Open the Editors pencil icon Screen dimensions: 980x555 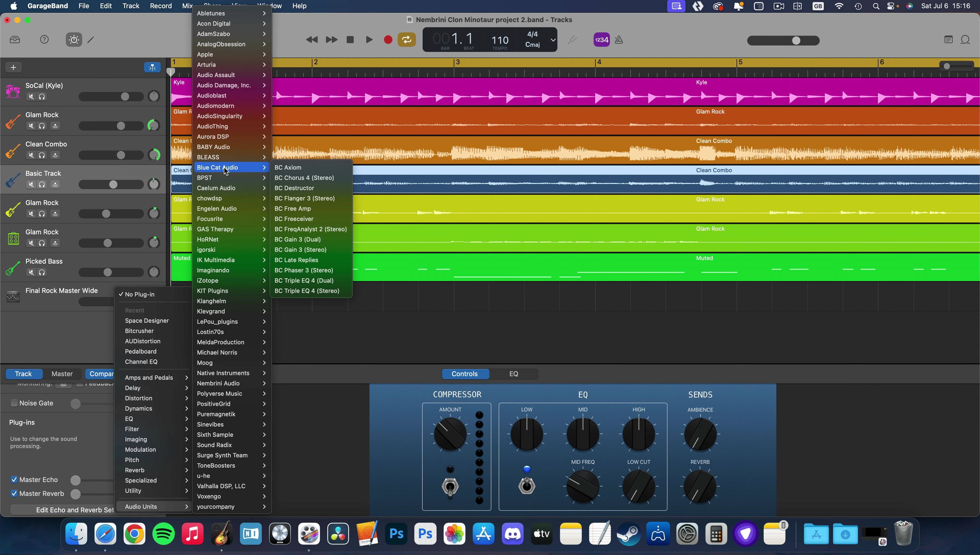pyautogui.click(x=91, y=40)
